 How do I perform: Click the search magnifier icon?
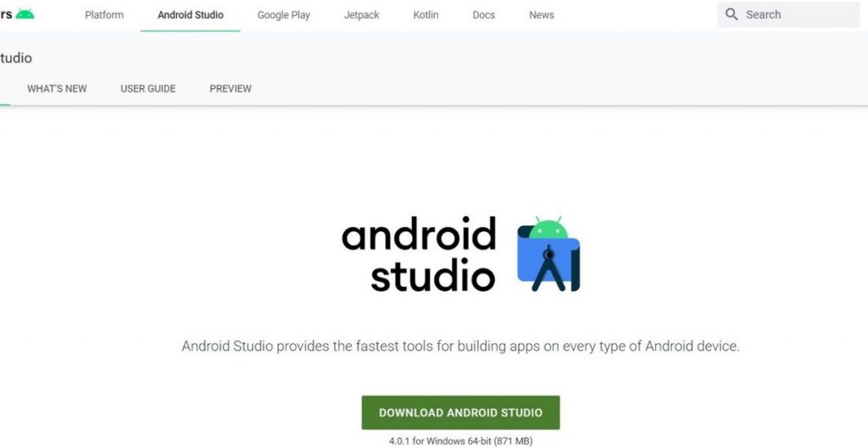pos(732,14)
